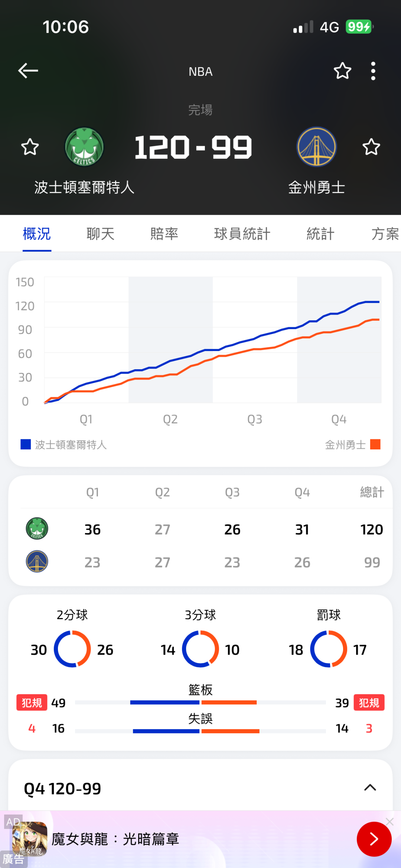Tap the 魔女與龍 ad game thumbnail
Image resolution: width=401 pixels, height=868 pixels.
(x=30, y=839)
